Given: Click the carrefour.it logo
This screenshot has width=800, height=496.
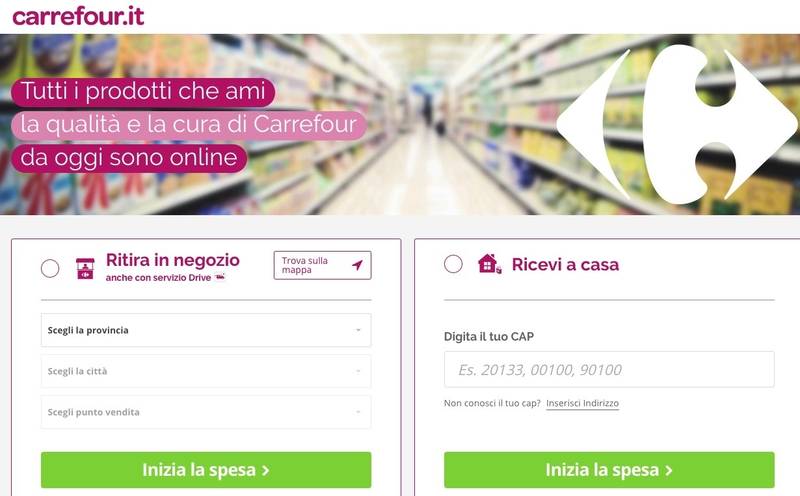Looking at the screenshot, I should (78, 16).
